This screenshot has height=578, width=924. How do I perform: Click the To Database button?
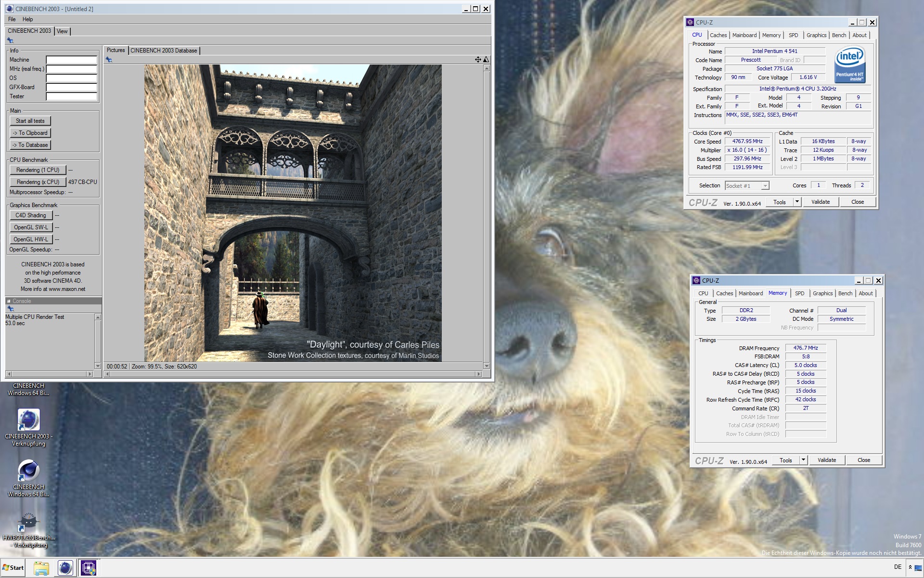pyautogui.click(x=30, y=145)
